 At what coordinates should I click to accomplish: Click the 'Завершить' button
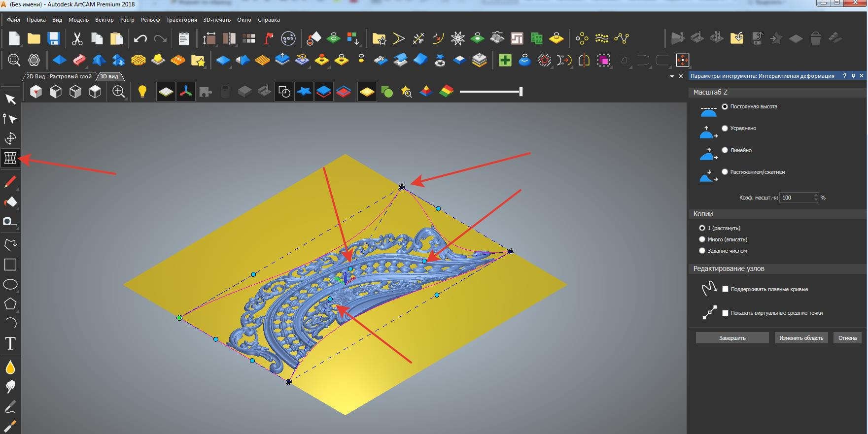732,338
